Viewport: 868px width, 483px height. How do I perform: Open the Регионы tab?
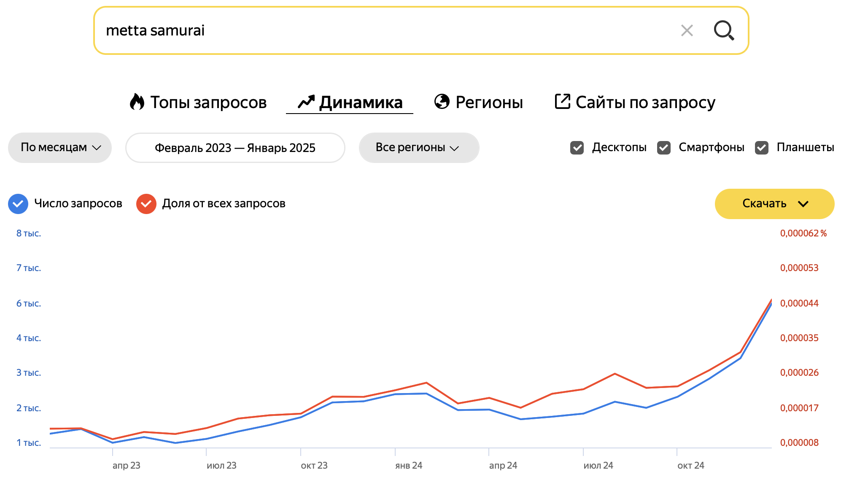tap(479, 102)
